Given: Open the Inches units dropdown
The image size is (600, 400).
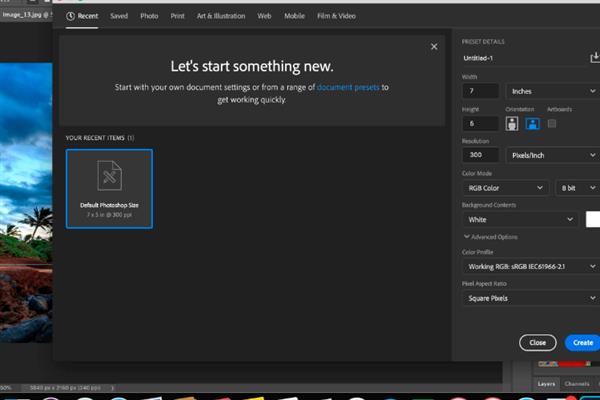Looking at the screenshot, I should 552,91.
